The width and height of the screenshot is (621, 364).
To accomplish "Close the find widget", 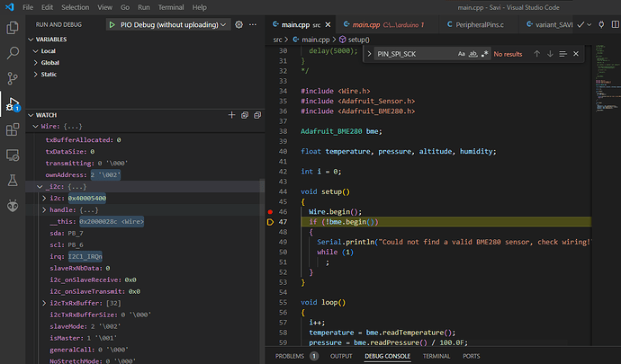I will (576, 54).
